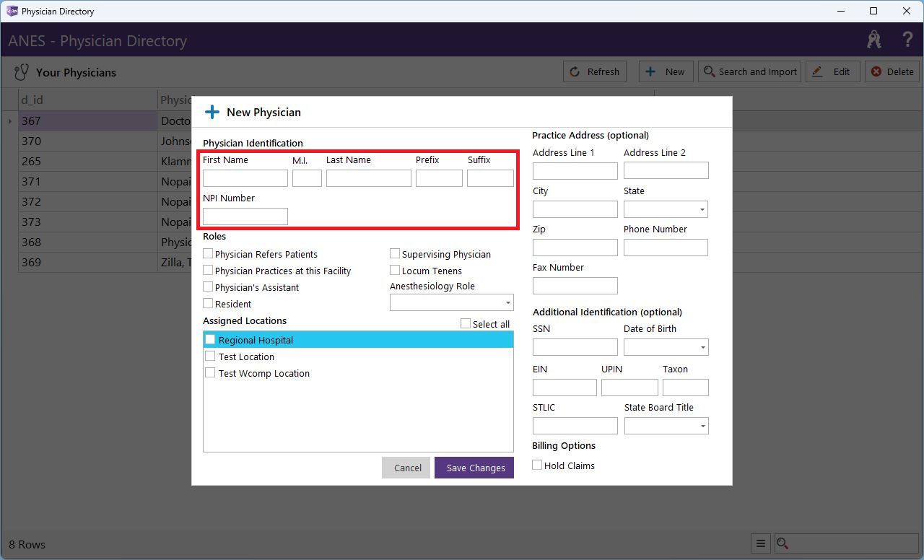Tick the Physician's Assistant checkbox
This screenshot has width=924, height=560.
pyautogui.click(x=208, y=286)
